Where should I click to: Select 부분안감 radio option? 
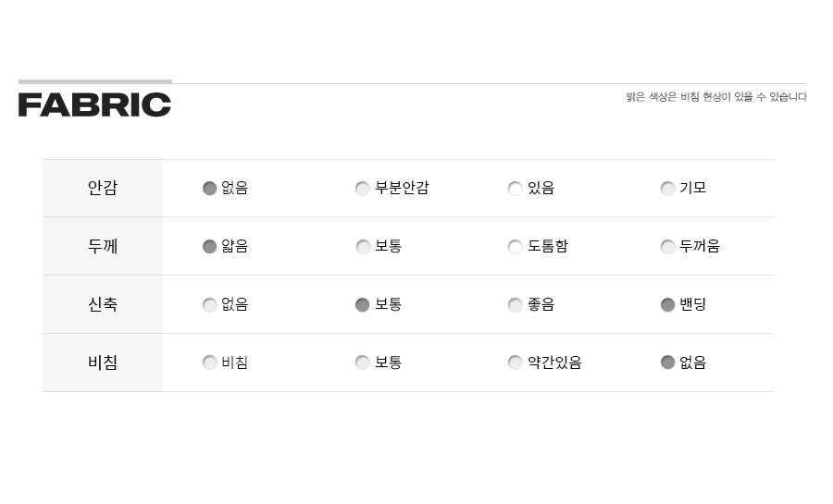[x=362, y=189]
